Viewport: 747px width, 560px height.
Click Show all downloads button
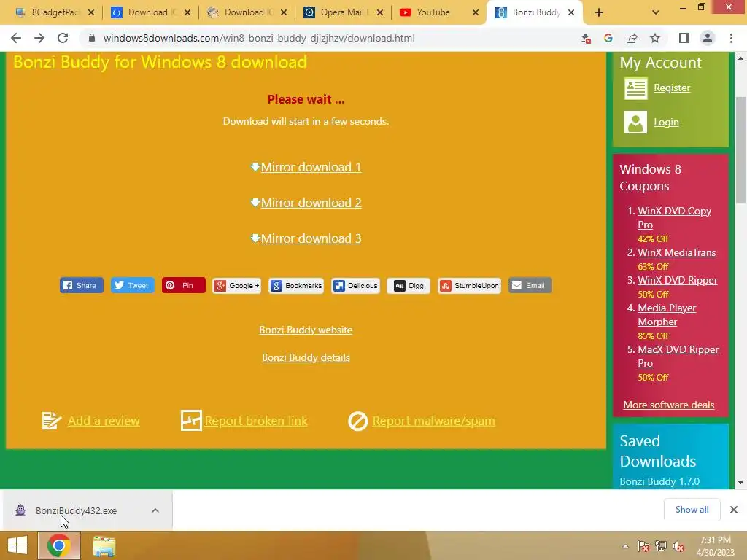click(x=692, y=510)
